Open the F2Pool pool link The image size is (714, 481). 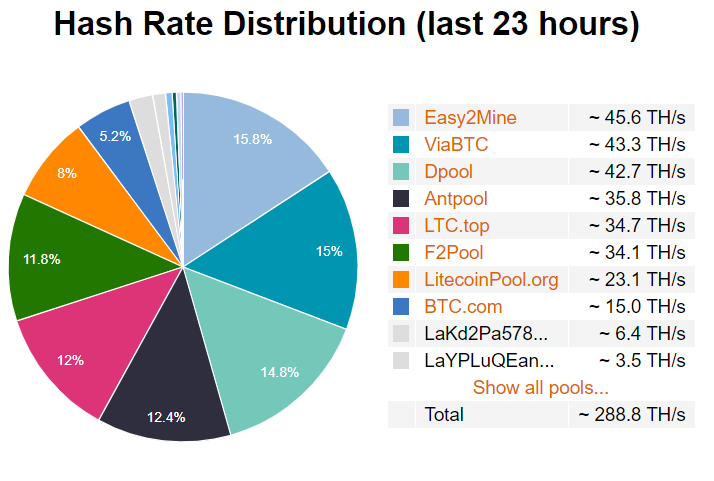click(x=454, y=252)
